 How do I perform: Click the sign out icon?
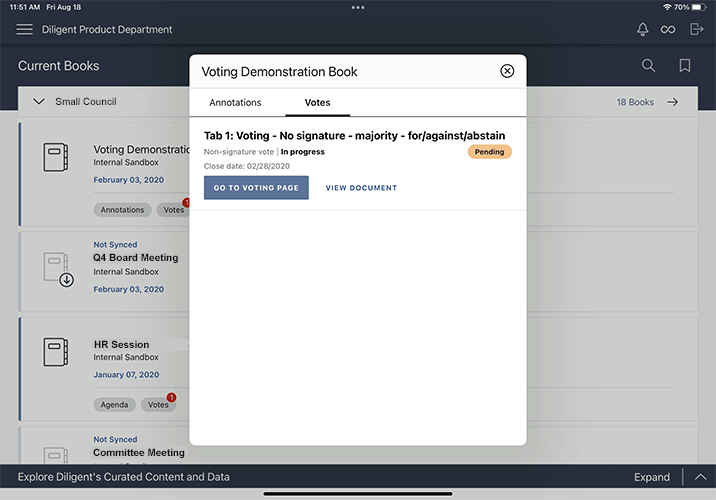pyautogui.click(x=697, y=30)
